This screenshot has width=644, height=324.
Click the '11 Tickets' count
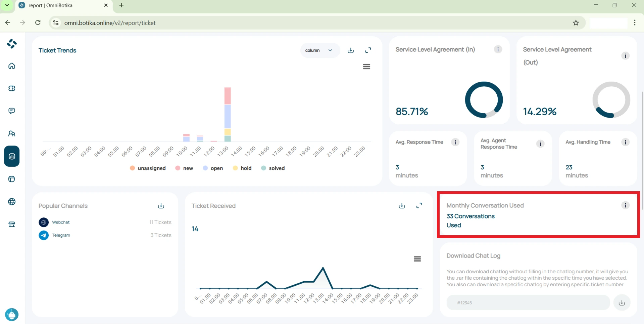click(160, 222)
